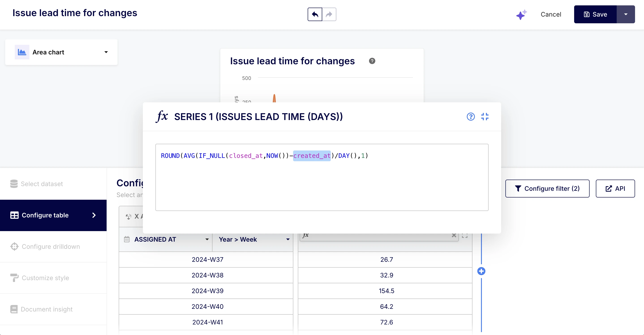This screenshot has height=335, width=644.
Task: Open the Customize style section
Action: [45, 278]
